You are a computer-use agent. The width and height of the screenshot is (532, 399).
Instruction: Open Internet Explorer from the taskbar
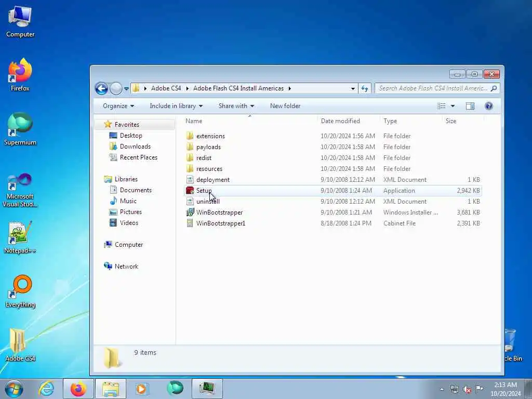pos(46,389)
